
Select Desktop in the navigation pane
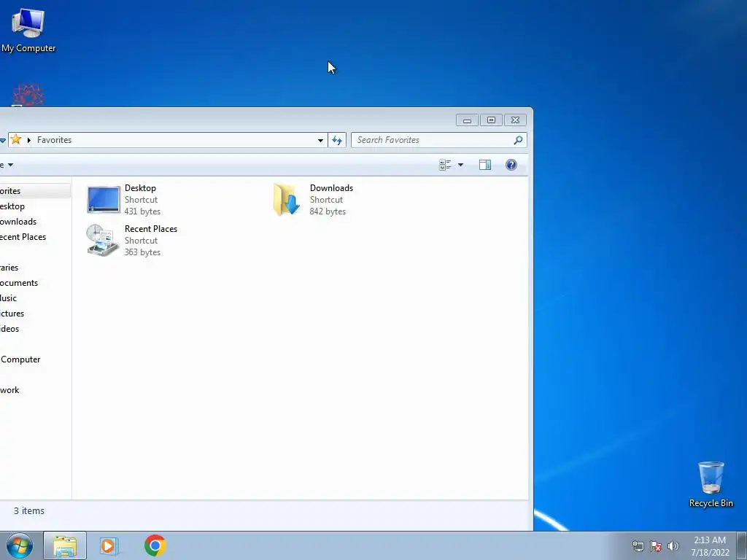click(x=12, y=206)
